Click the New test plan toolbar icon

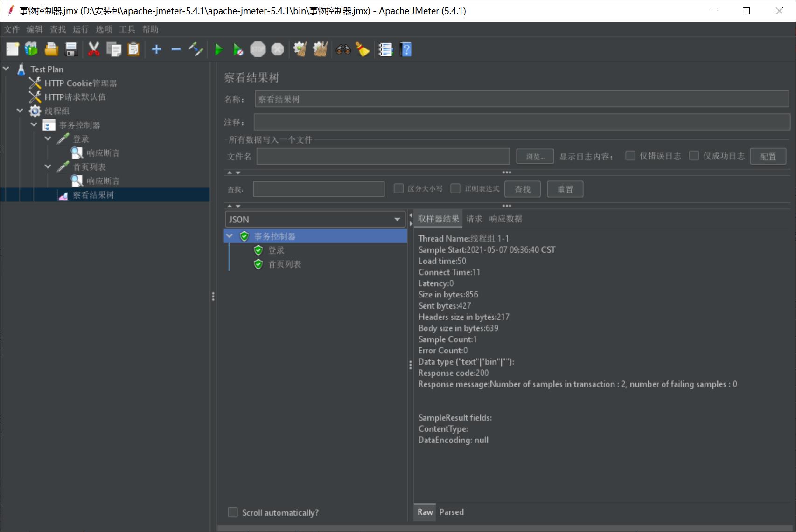click(13, 49)
